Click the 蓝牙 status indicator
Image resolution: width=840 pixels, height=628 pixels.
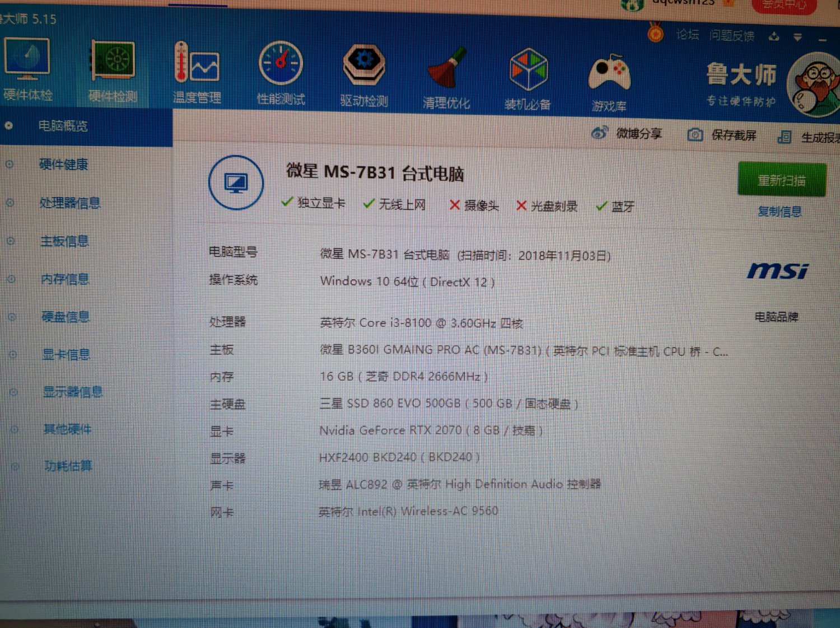[x=615, y=207]
